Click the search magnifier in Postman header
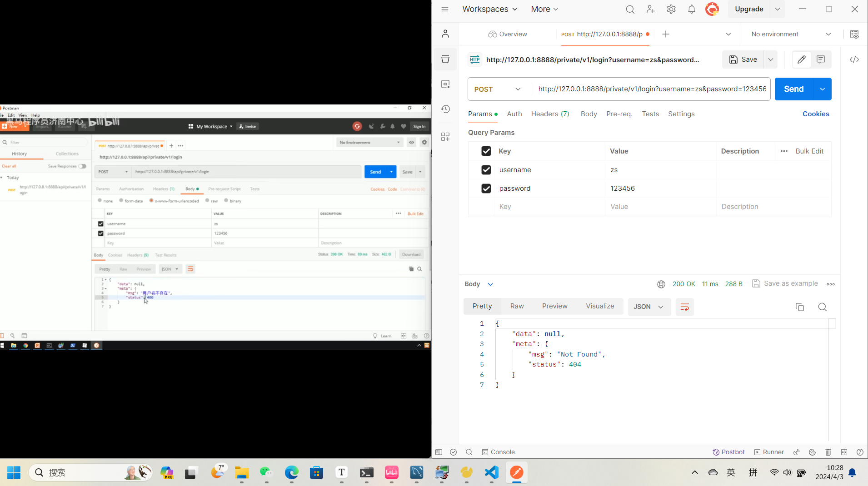This screenshot has height=486, width=868. [x=630, y=9]
